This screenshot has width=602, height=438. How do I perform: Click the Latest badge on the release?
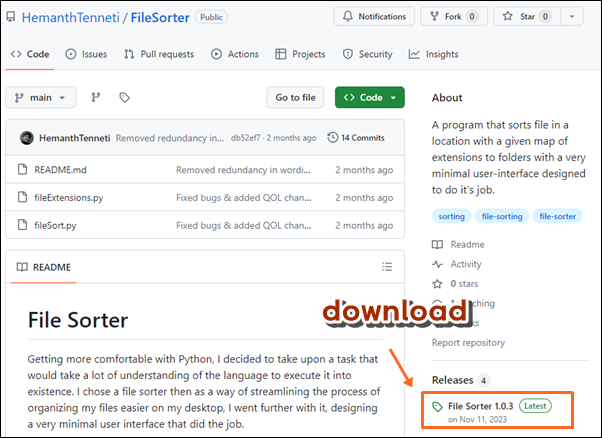pyautogui.click(x=535, y=406)
